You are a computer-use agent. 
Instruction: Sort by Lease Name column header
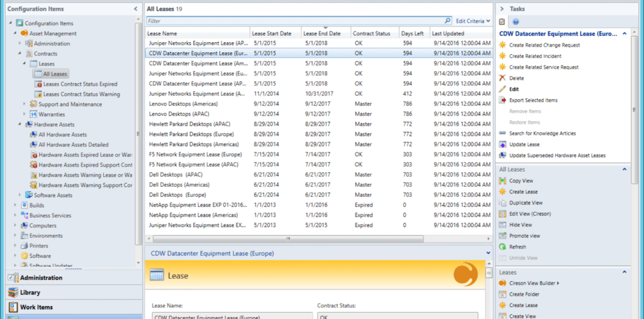[197, 33]
